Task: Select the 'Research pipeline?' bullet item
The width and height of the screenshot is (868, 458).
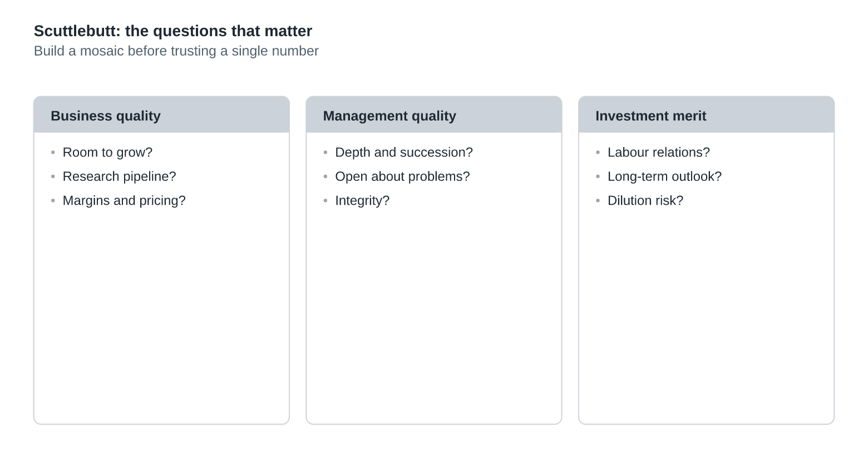Action: [119, 176]
